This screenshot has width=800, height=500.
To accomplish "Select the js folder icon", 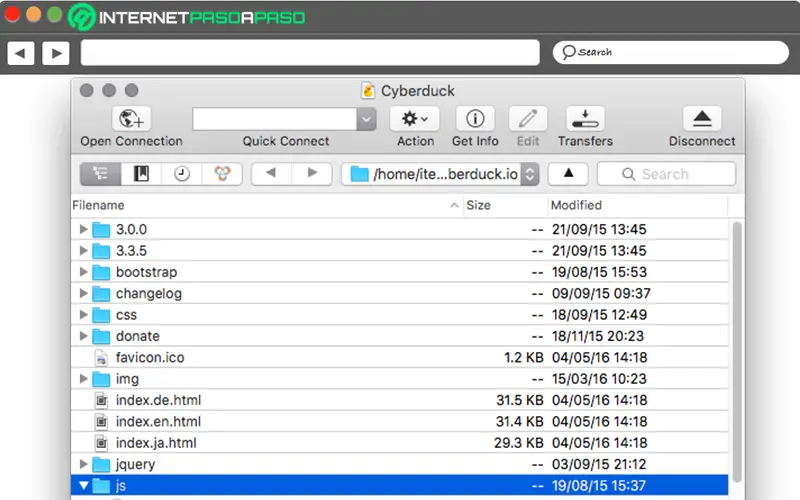I will tap(101, 486).
